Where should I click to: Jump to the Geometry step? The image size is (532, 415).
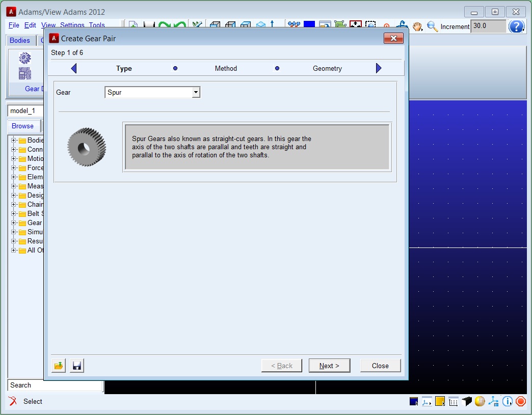(327, 68)
